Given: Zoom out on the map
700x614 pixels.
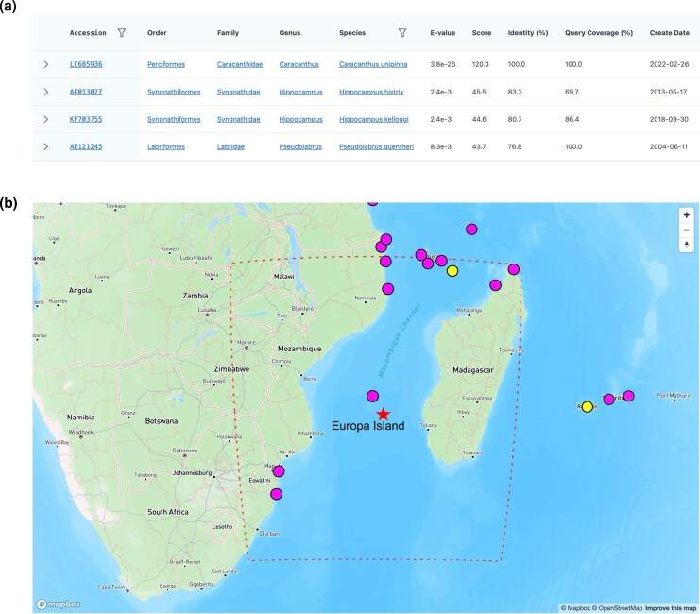Looking at the screenshot, I should coord(686,230).
